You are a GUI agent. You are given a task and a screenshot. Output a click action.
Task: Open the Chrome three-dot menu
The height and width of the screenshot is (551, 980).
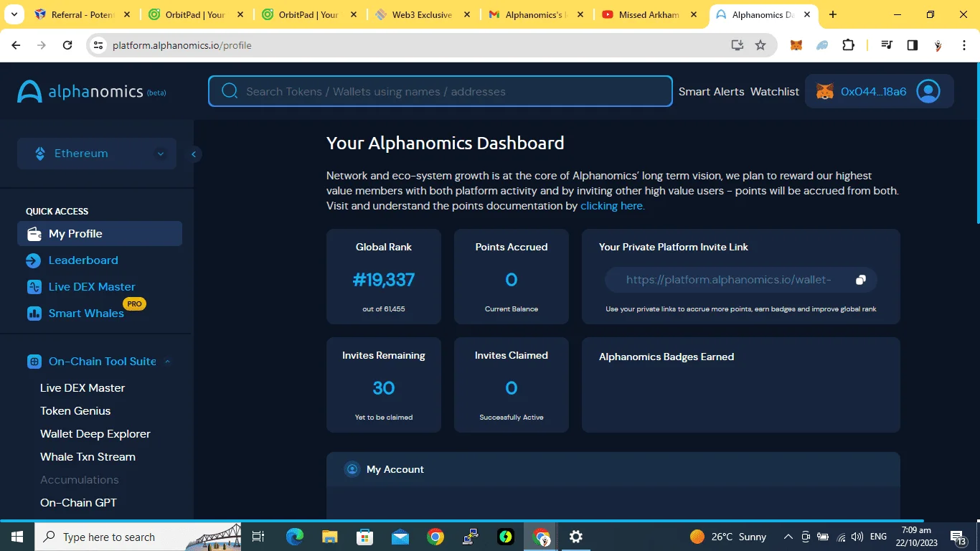pos(964,45)
